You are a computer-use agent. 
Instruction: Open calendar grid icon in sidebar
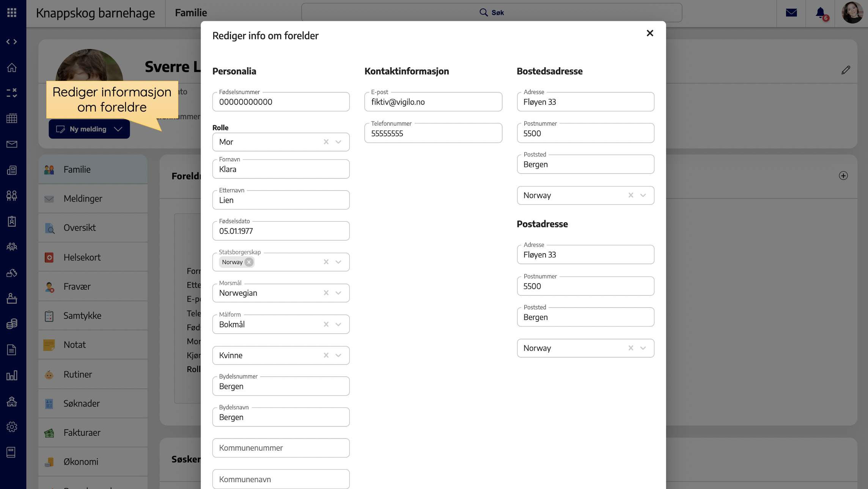[12, 118]
